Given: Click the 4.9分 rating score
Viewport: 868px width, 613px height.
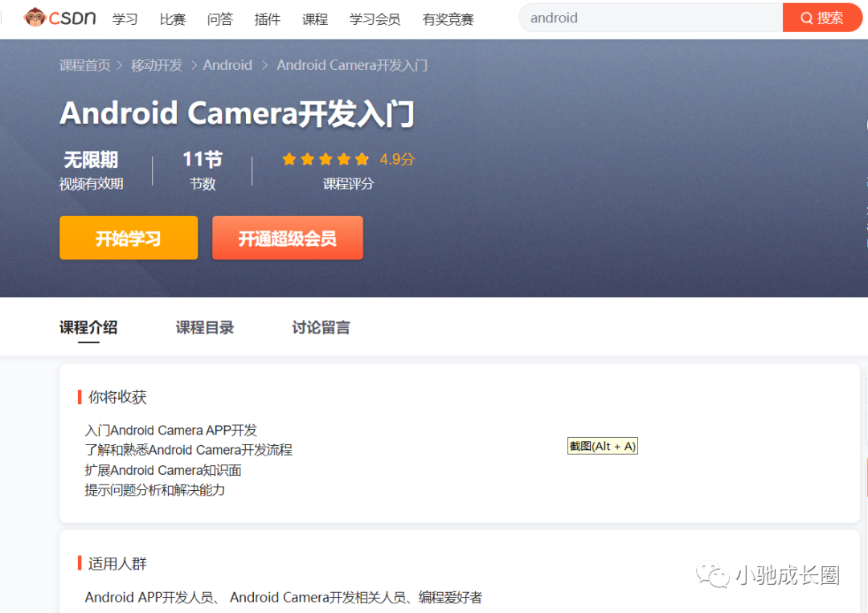Looking at the screenshot, I should 397,159.
